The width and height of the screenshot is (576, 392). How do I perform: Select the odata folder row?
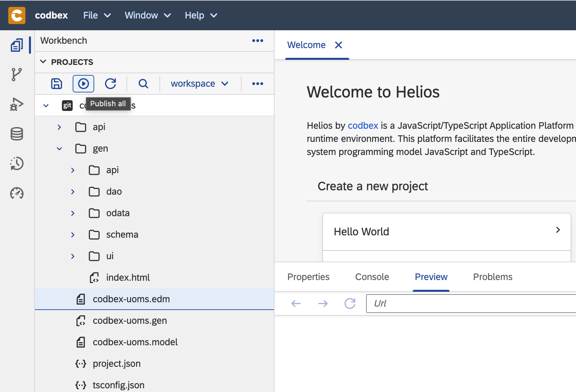154,213
